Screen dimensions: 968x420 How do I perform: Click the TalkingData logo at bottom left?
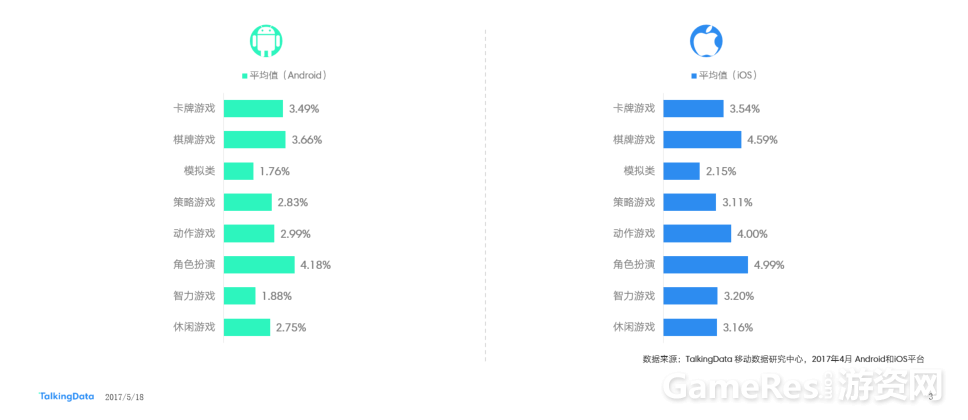click(x=66, y=396)
